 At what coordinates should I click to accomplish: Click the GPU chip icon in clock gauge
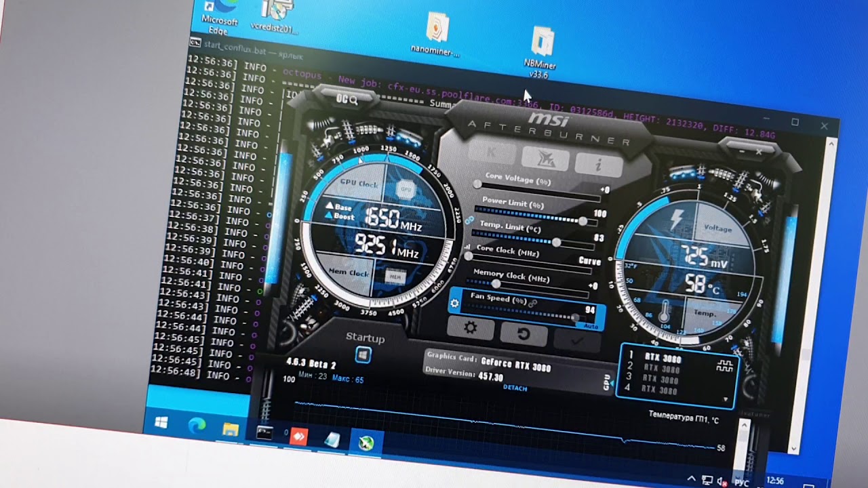(406, 190)
